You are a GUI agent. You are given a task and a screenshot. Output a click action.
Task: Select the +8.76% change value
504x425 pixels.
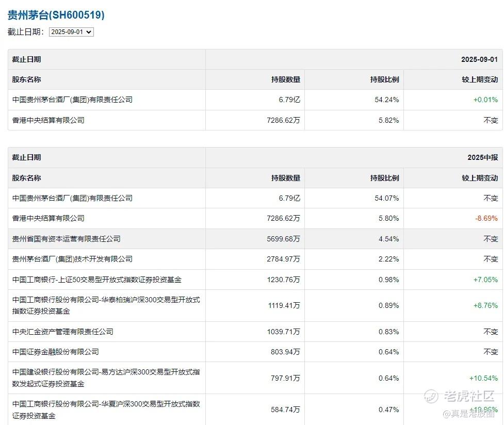(x=485, y=305)
